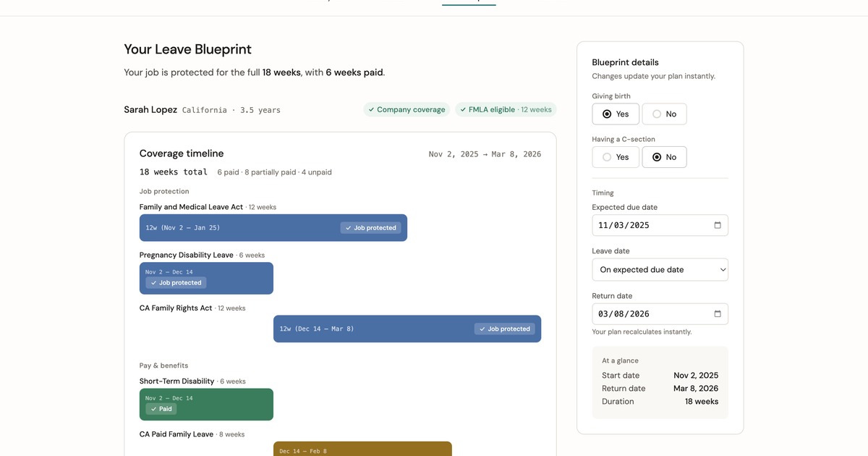Screen dimensions: 868x456
Task: Open the Return date calendar picker icon
Action: click(x=718, y=313)
